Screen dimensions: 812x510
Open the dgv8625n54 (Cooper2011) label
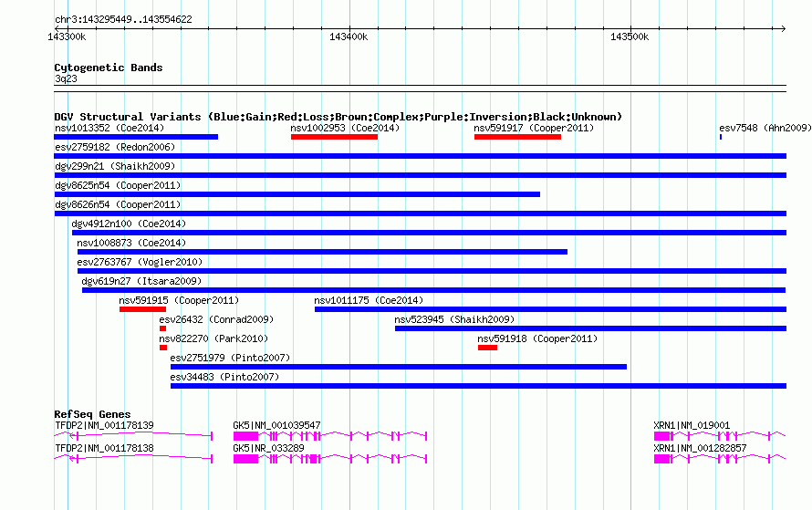click(118, 185)
